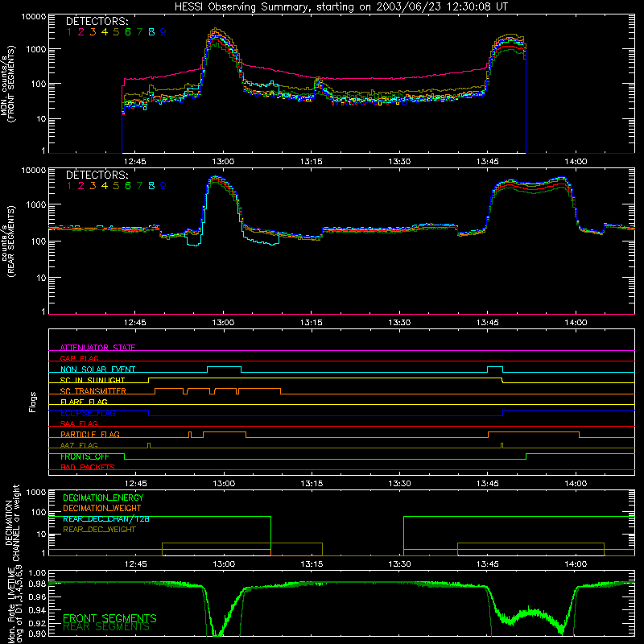This screenshot has height=644, width=644.
Task: Click green detector 6 in rear segments legend
Action: click(128, 186)
